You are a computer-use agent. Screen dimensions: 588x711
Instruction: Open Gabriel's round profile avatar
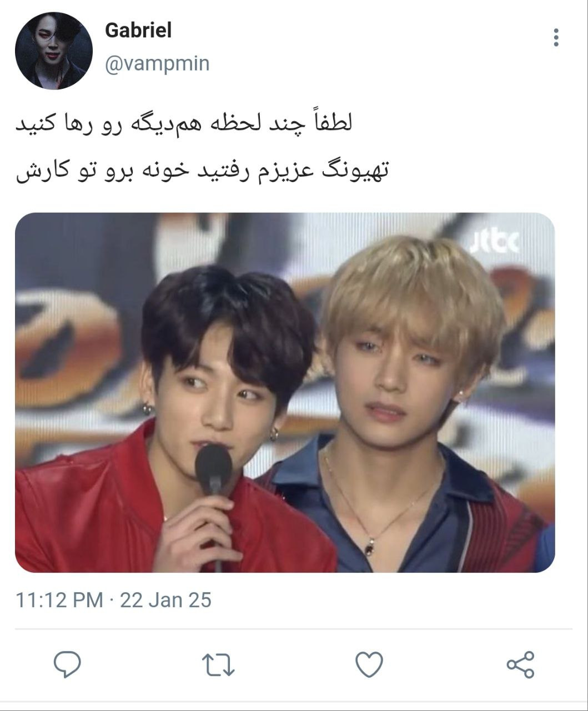point(54,51)
